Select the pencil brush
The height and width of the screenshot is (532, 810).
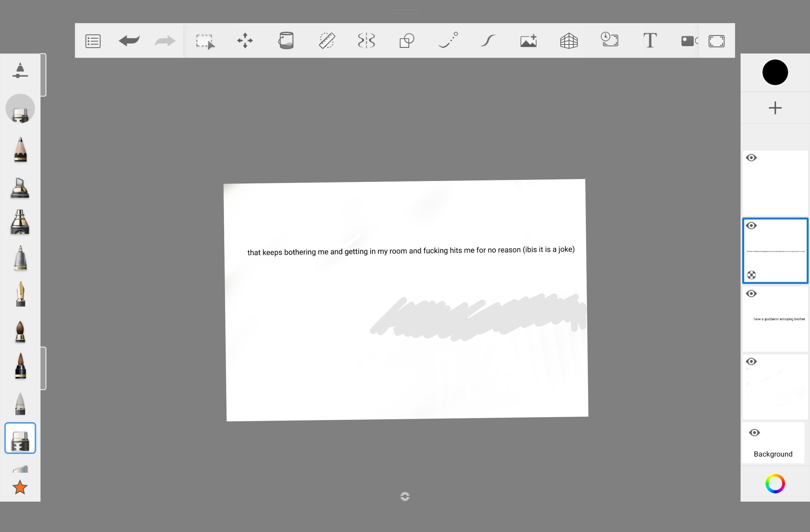tap(21, 150)
